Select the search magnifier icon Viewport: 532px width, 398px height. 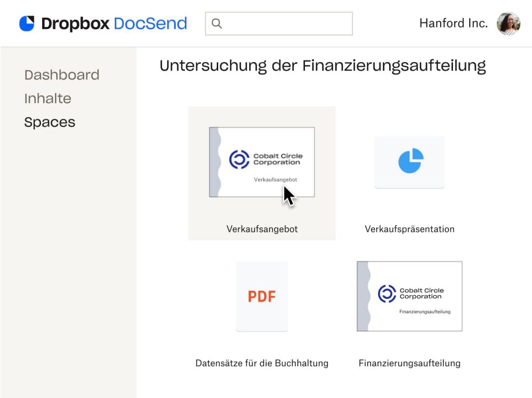216,23
